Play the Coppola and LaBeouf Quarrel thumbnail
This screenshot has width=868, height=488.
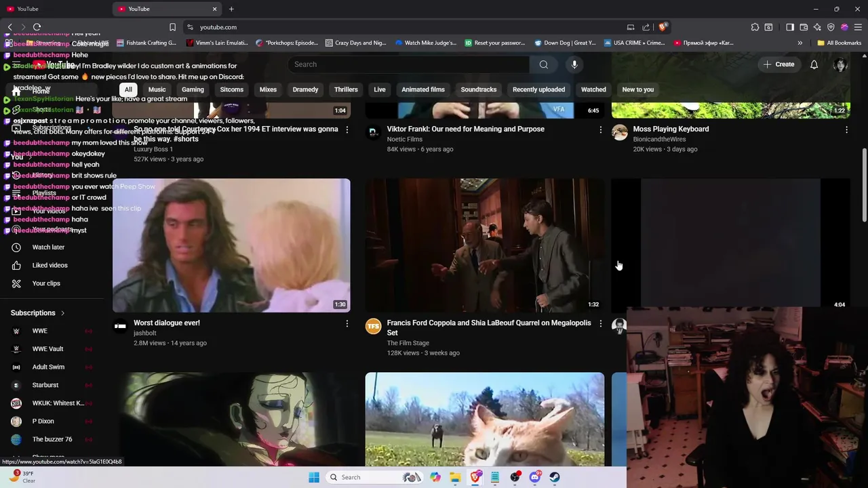pyautogui.click(x=485, y=245)
